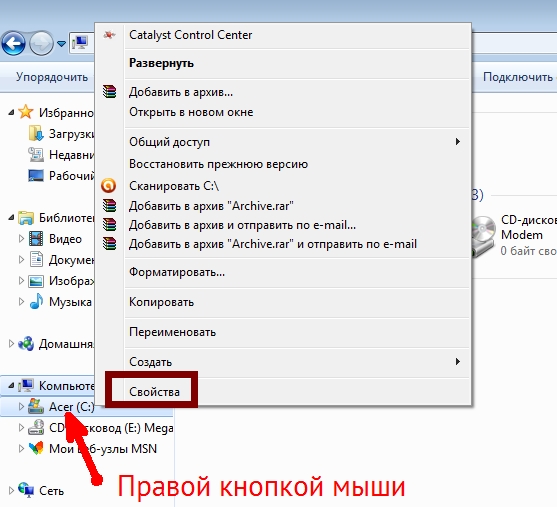
Task: Click the Библиотеки folder icon
Action: click(x=26, y=217)
